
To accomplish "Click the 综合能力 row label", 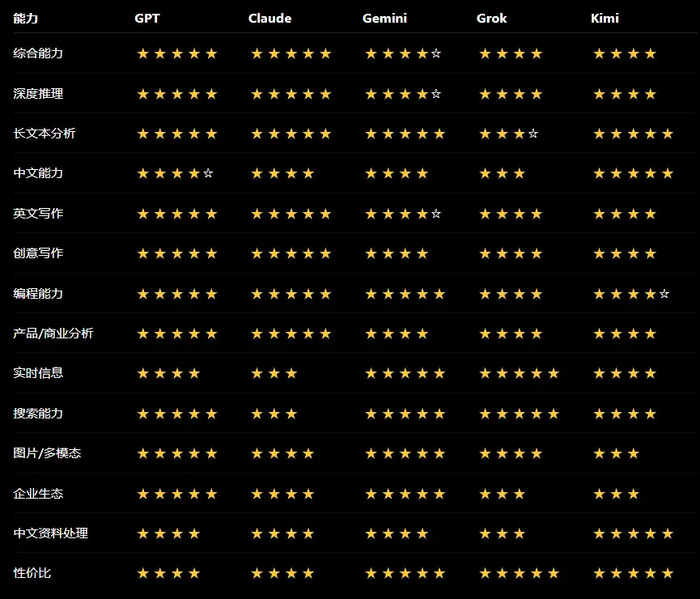I will (38, 53).
